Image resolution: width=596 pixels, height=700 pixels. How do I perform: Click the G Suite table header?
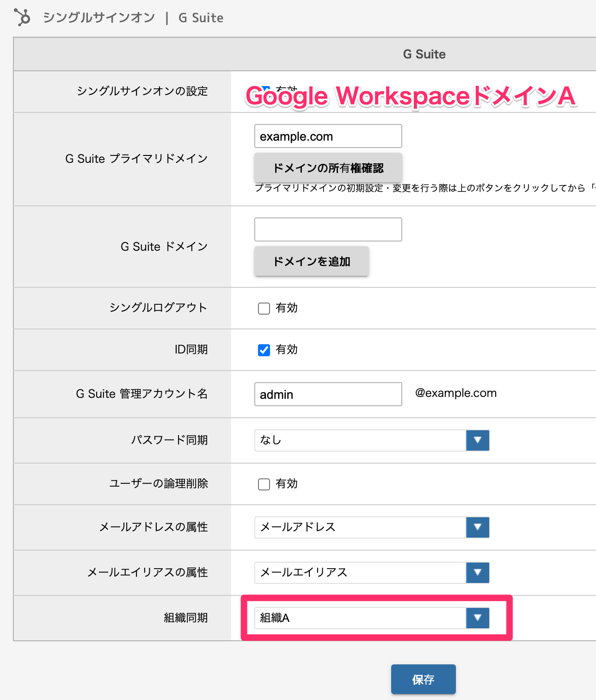click(x=424, y=54)
